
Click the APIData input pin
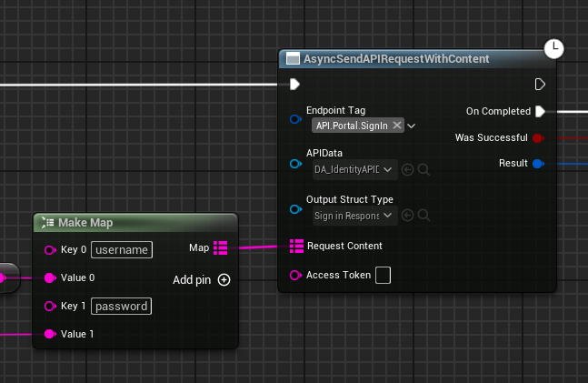click(x=295, y=164)
